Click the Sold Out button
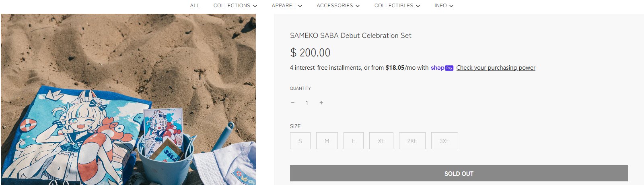The height and width of the screenshot is (185, 644). pos(459,173)
